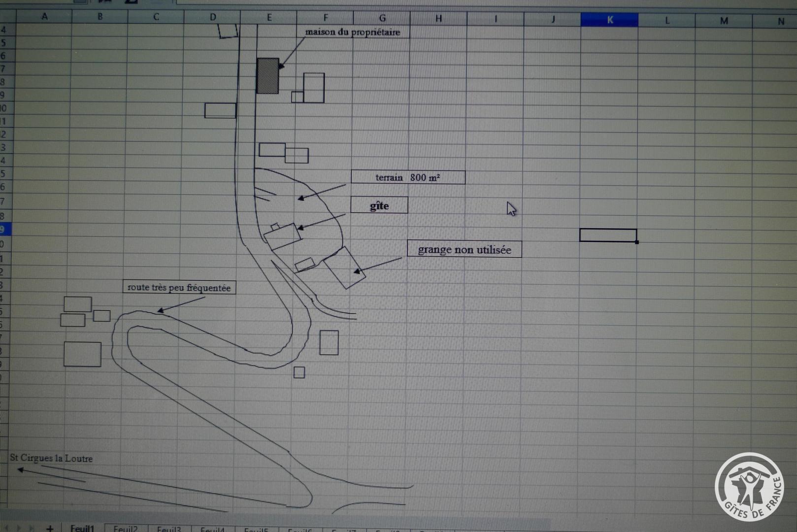Select column K header
Viewport: 797px width, 532px height.
(609, 20)
